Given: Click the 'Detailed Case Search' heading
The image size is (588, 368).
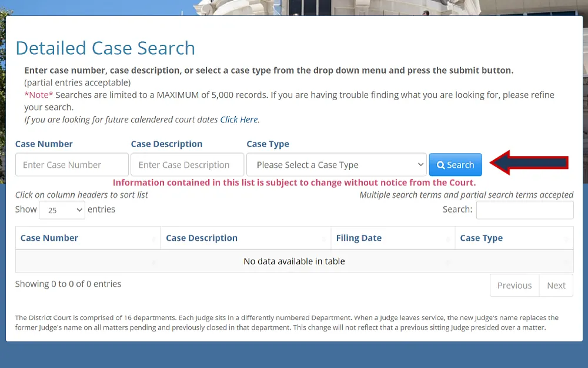Looking at the screenshot, I should click(x=105, y=48).
